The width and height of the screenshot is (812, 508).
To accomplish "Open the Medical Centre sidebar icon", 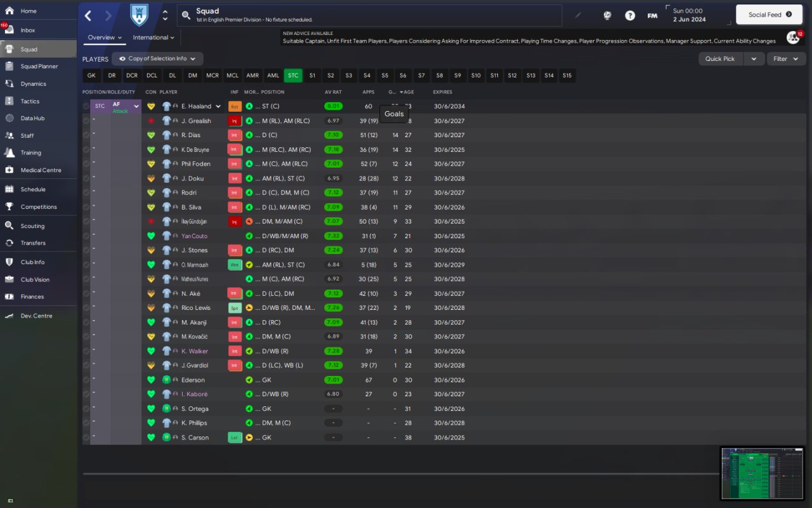I will pyautogui.click(x=9, y=170).
